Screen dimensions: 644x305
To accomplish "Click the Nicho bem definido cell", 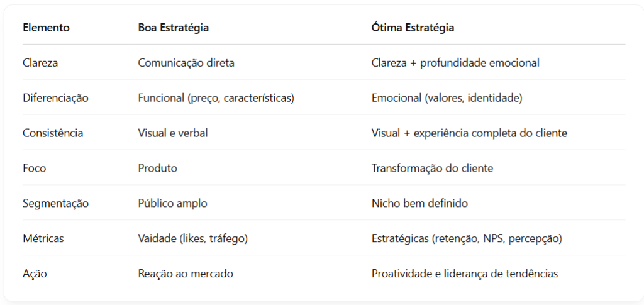I will pyautogui.click(x=419, y=203).
